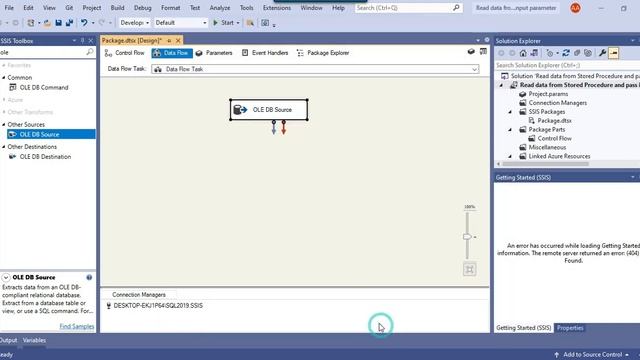Click the Variables icon at designer top right

[x=471, y=51]
